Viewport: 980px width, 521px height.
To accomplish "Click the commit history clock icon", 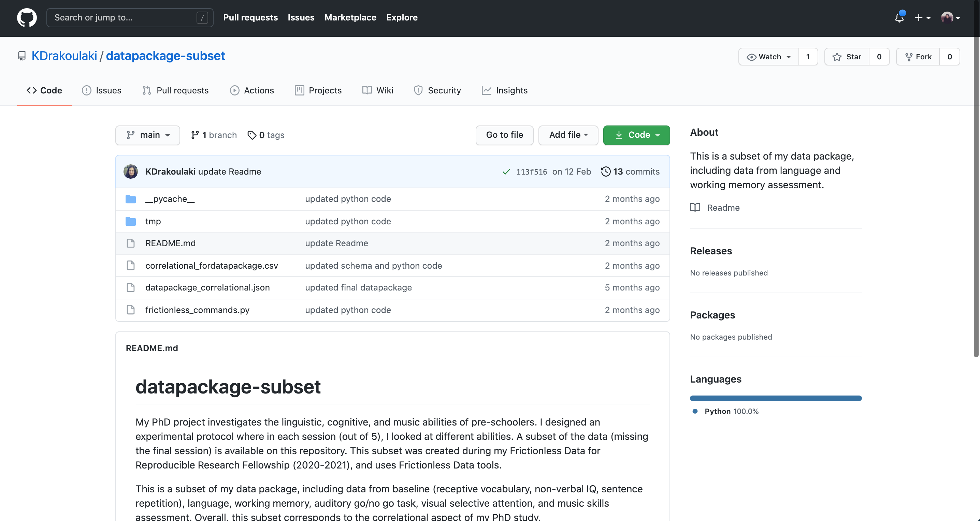I will point(606,172).
